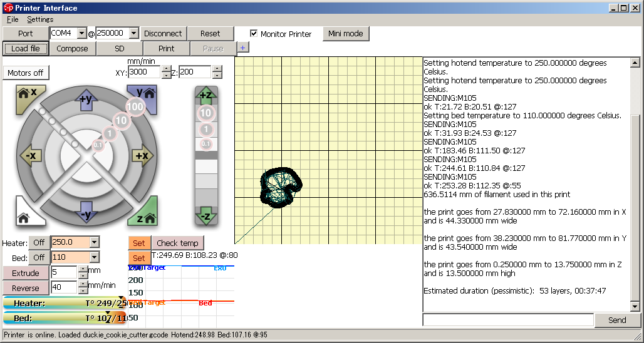Viewport: 644px width, 343px height.
Task: Click the Heater temperature gauge bar
Action: [64, 304]
